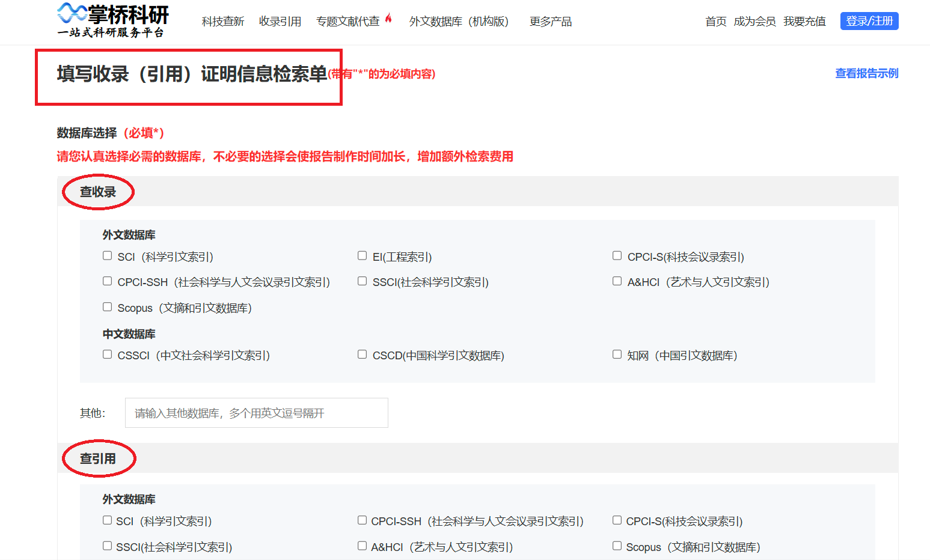Open 外文数据库(机构版) in navigation
Screen dimensions: 930x560
click(459, 21)
